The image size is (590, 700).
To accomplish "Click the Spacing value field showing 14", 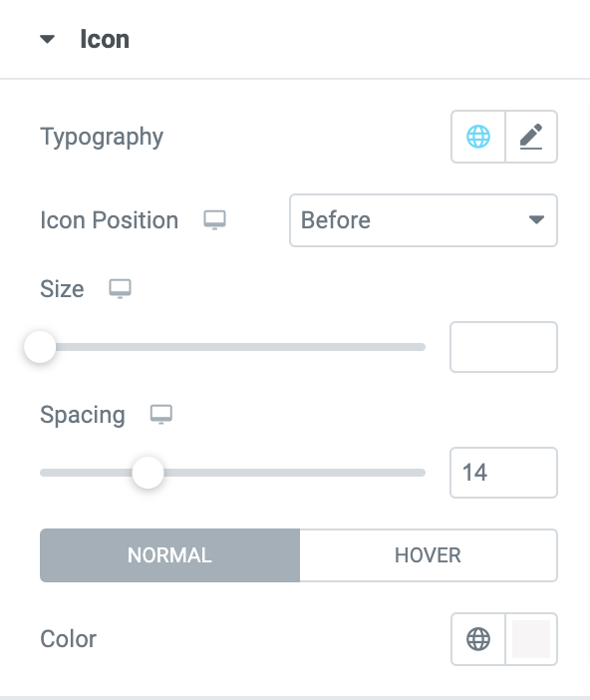I will coord(503,473).
